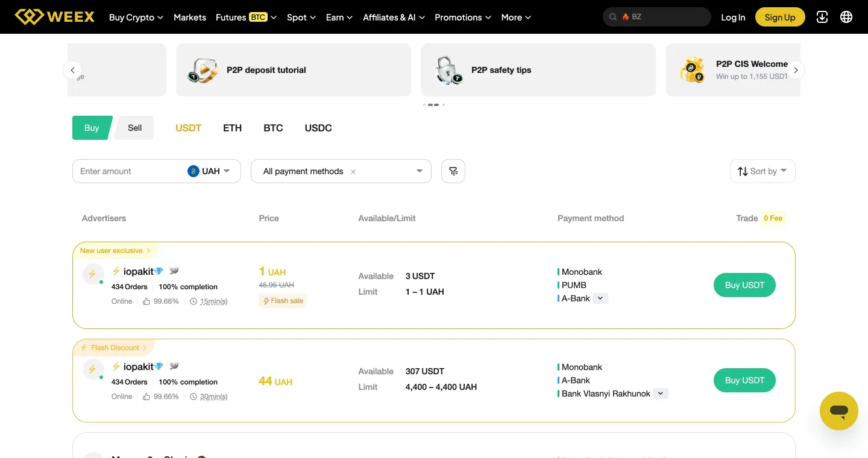Screen dimensions: 868x458
Task: Click the thumbs-up icon in second listing
Action: [x=146, y=397]
